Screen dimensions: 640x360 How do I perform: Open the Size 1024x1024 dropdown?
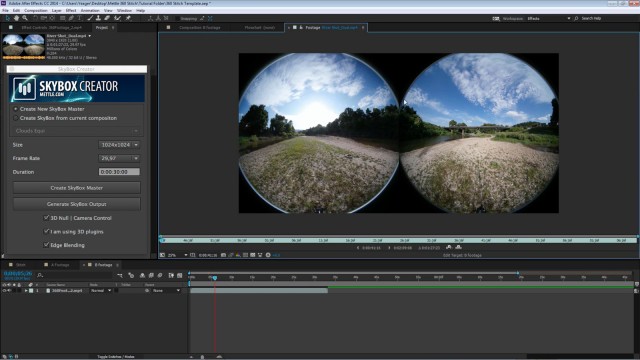[x=119, y=145]
